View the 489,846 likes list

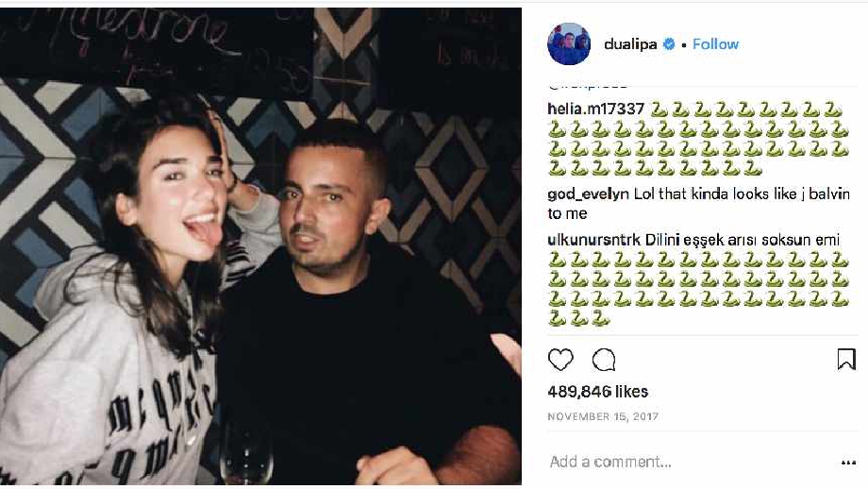(597, 392)
